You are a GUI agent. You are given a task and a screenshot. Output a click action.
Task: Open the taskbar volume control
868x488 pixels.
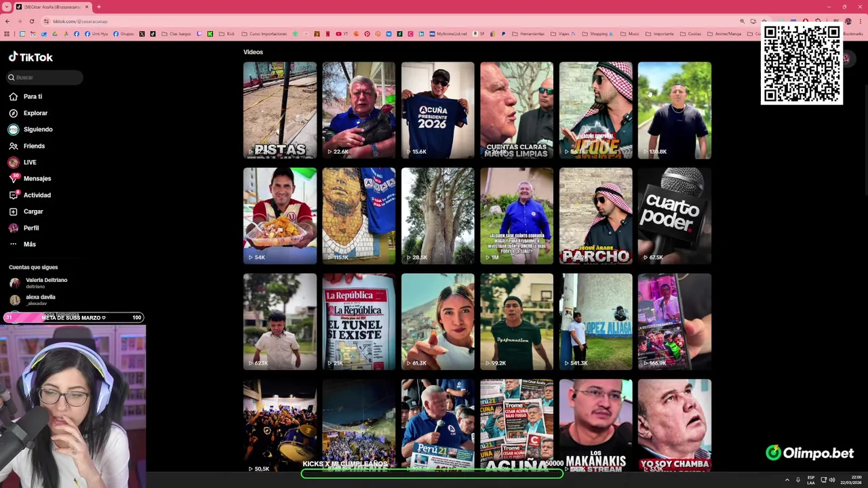click(x=831, y=480)
